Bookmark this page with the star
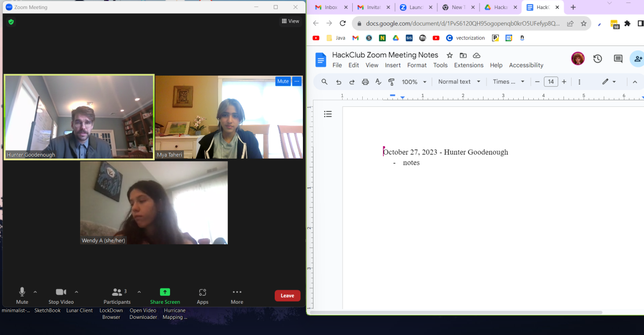 [x=584, y=23]
